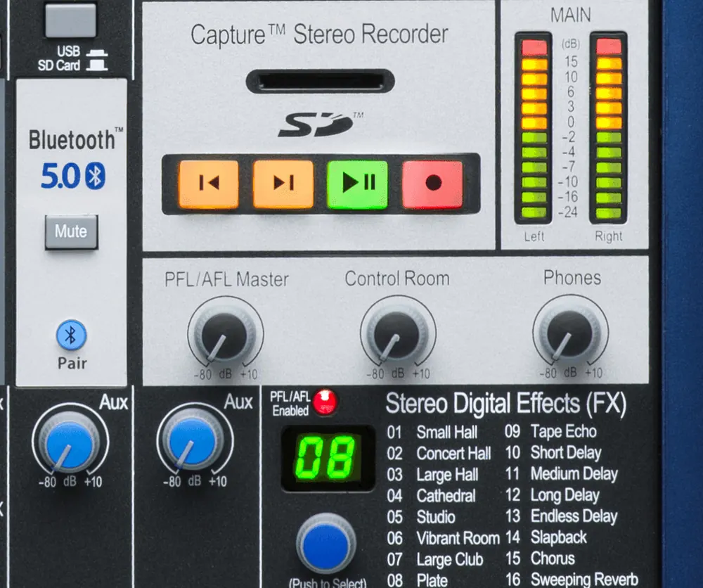The height and width of the screenshot is (588, 703).
Task: Click the '05 Studio' effect entry
Action: (x=421, y=517)
